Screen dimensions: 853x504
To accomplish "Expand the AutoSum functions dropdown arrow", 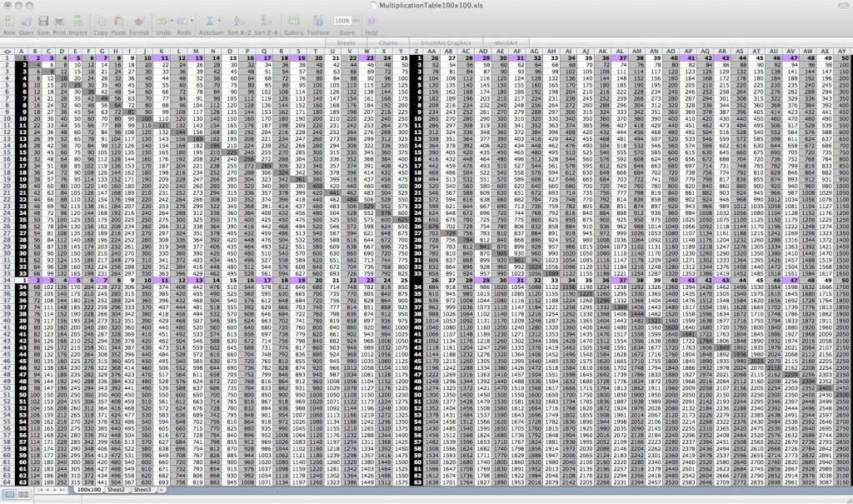I will point(219,21).
